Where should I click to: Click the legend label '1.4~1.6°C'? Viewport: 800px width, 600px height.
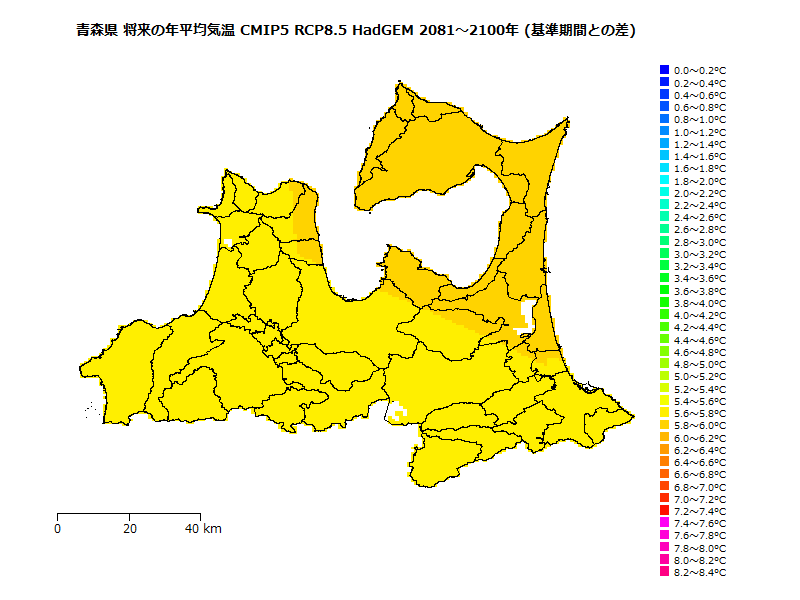point(700,157)
